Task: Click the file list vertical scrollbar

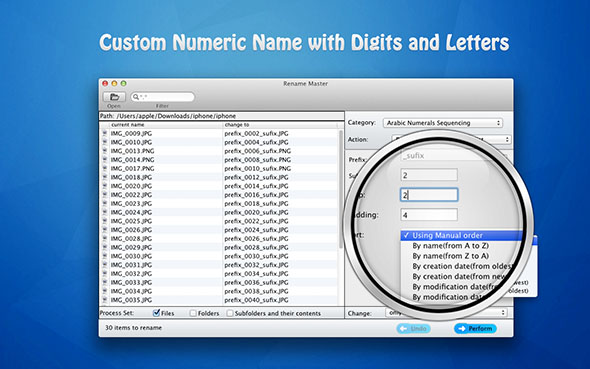Action: pos(341,189)
